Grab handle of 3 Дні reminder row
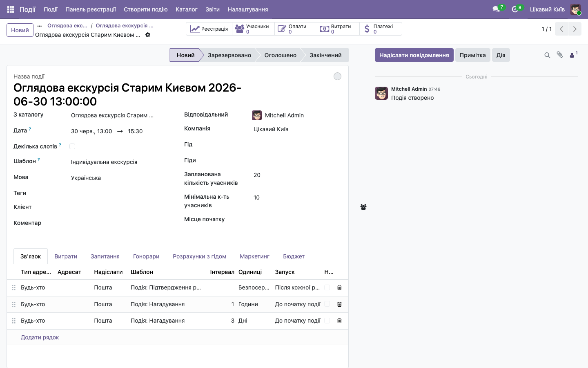 point(13,321)
